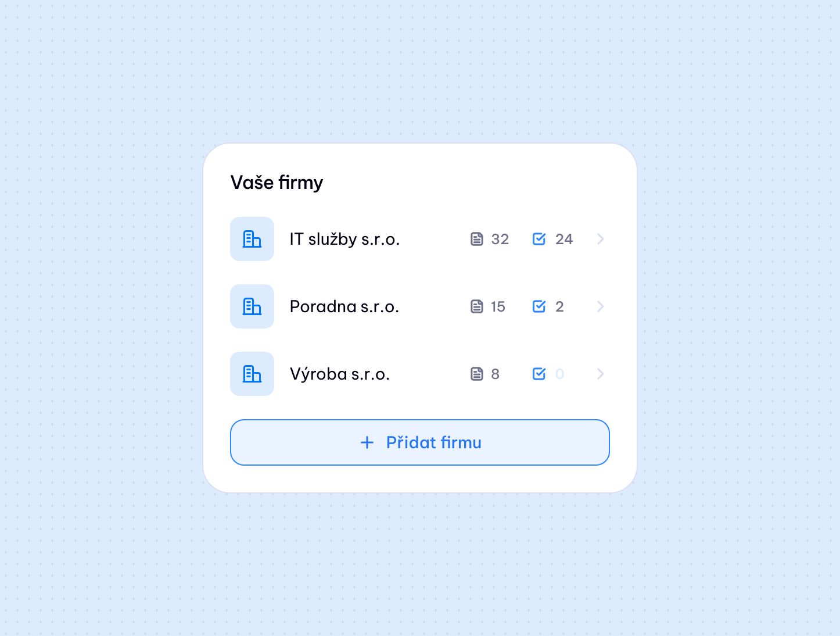
Task: Select the Výroba s.r.o. company name
Action: 340,374
